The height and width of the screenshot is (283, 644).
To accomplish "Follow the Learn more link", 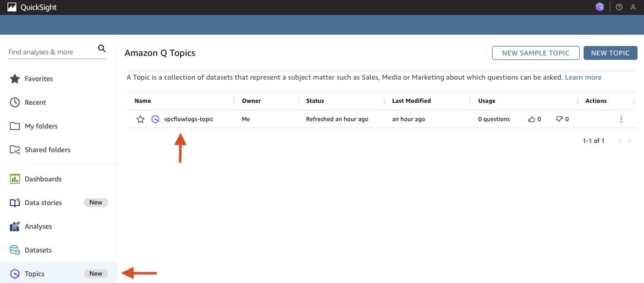I will tap(583, 77).
